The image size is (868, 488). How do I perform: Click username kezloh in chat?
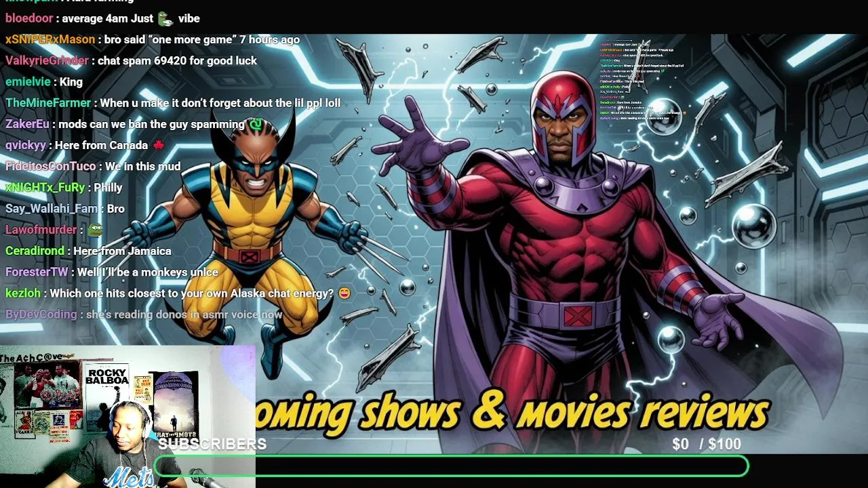click(x=23, y=293)
